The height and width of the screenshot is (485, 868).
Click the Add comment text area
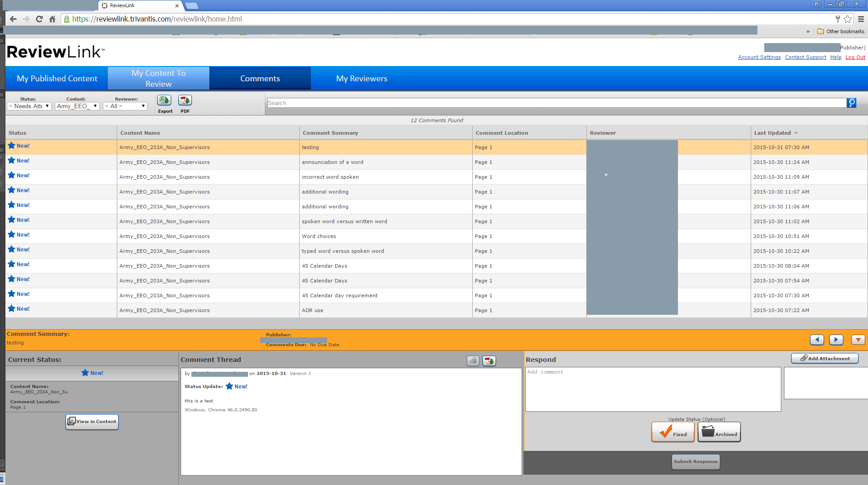tap(653, 389)
